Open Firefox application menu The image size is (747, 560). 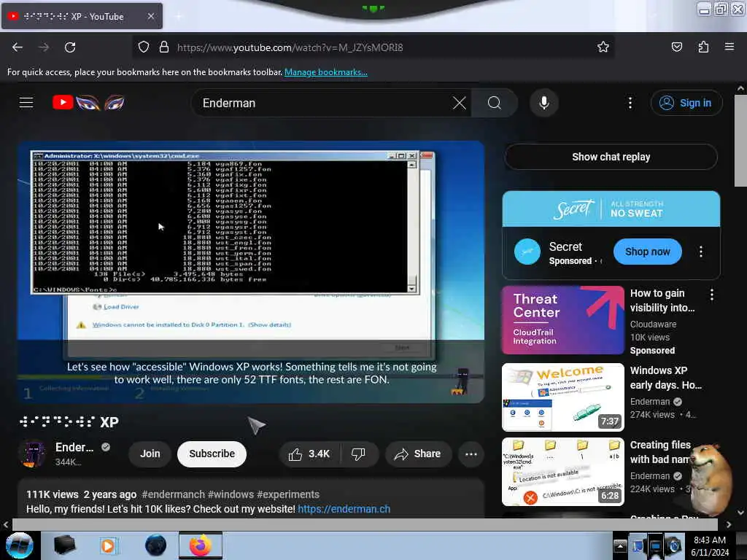(729, 47)
